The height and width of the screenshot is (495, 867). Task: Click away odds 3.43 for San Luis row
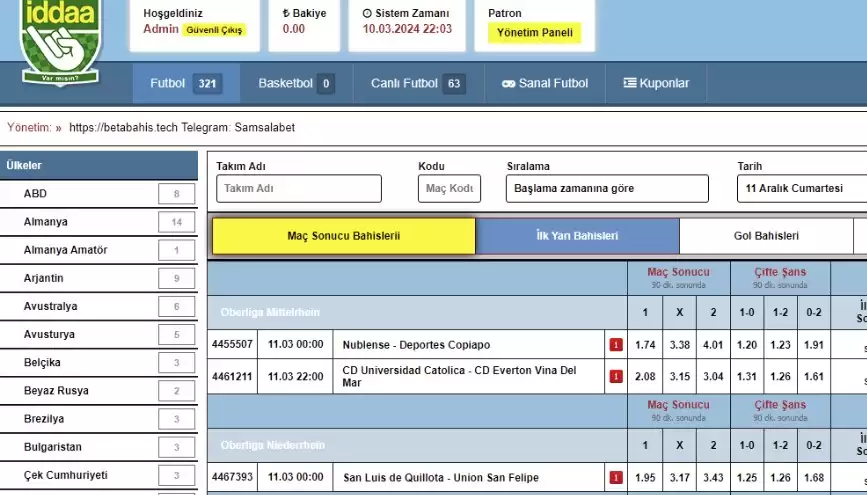713,477
